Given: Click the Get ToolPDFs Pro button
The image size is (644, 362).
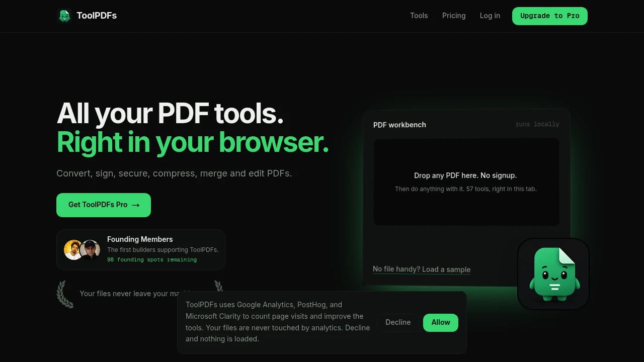Looking at the screenshot, I should pyautogui.click(x=104, y=205).
